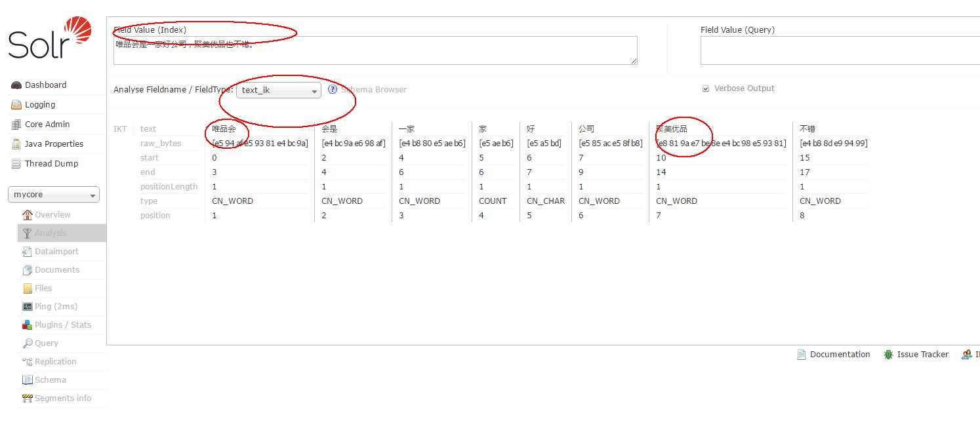The image size is (980, 428).
Task: Click the Query magnifier icon
Action: 27,343
